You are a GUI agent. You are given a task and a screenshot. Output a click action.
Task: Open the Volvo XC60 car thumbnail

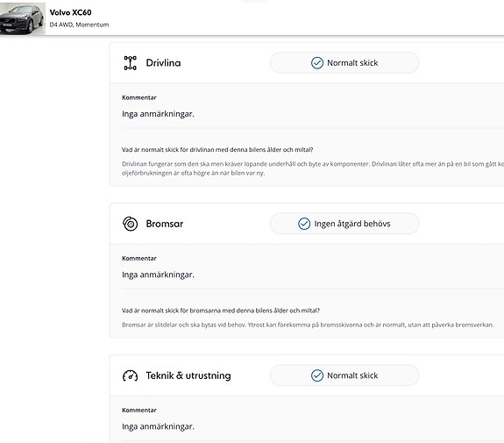click(23, 18)
